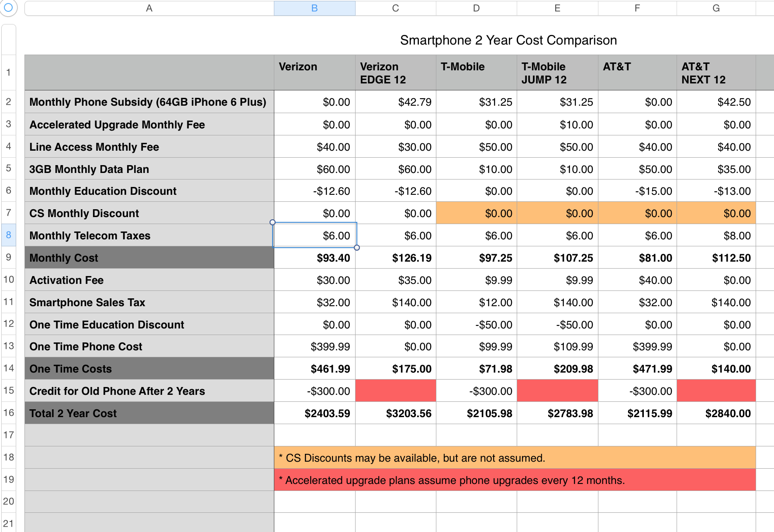Select One Time Phone Cost label

(149, 346)
